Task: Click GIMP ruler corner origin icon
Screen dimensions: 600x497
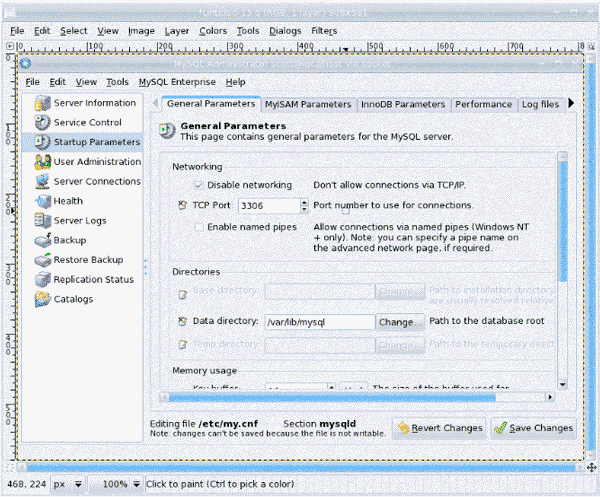Action: 10,46
